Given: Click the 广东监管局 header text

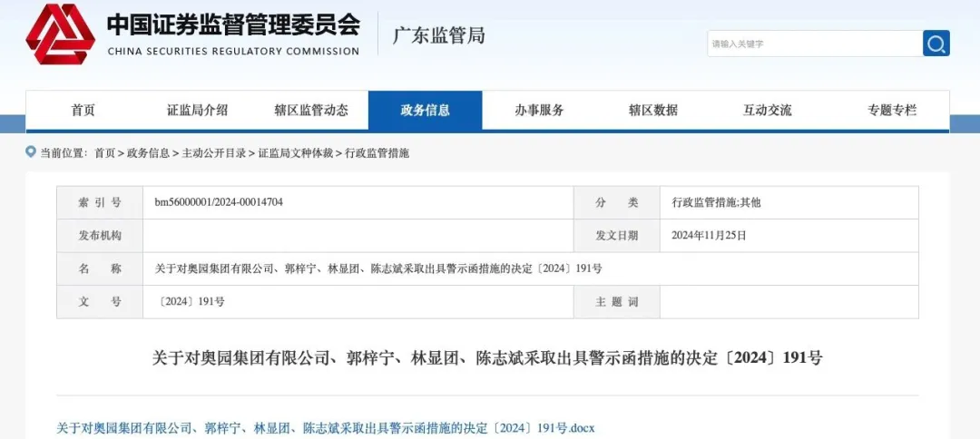Looking at the screenshot, I should [439, 35].
